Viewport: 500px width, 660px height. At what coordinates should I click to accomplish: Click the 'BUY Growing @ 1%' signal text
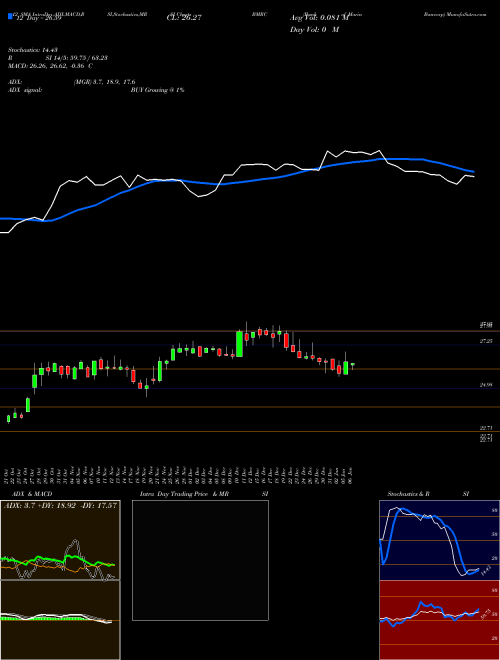[x=157, y=90]
